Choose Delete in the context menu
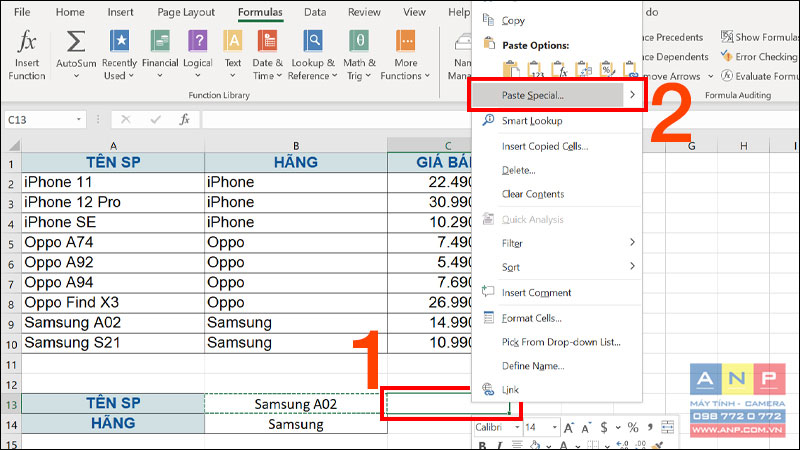This screenshot has width=800, height=450. pos(556,170)
